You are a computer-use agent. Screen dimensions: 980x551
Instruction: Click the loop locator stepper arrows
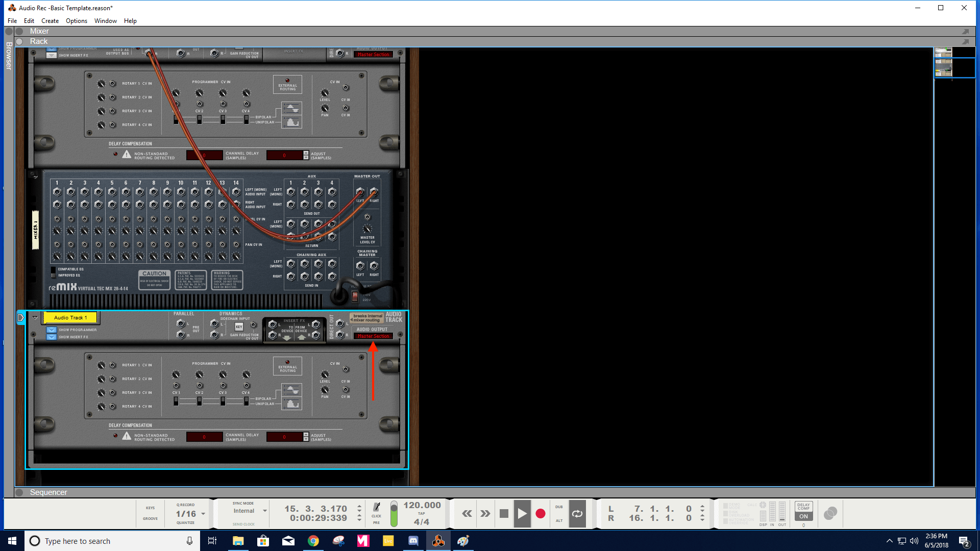(x=702, y=513)
